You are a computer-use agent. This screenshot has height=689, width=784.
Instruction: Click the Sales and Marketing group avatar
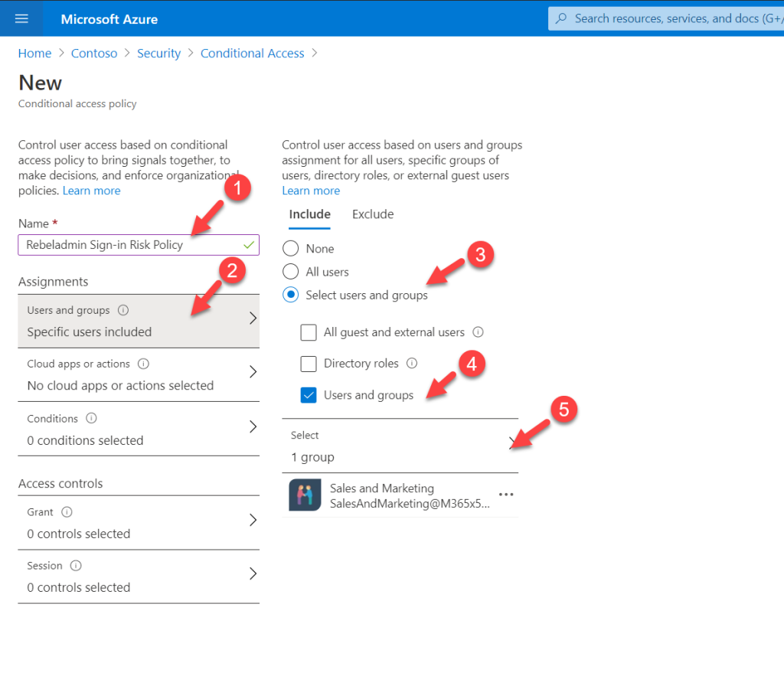point(304,494)
